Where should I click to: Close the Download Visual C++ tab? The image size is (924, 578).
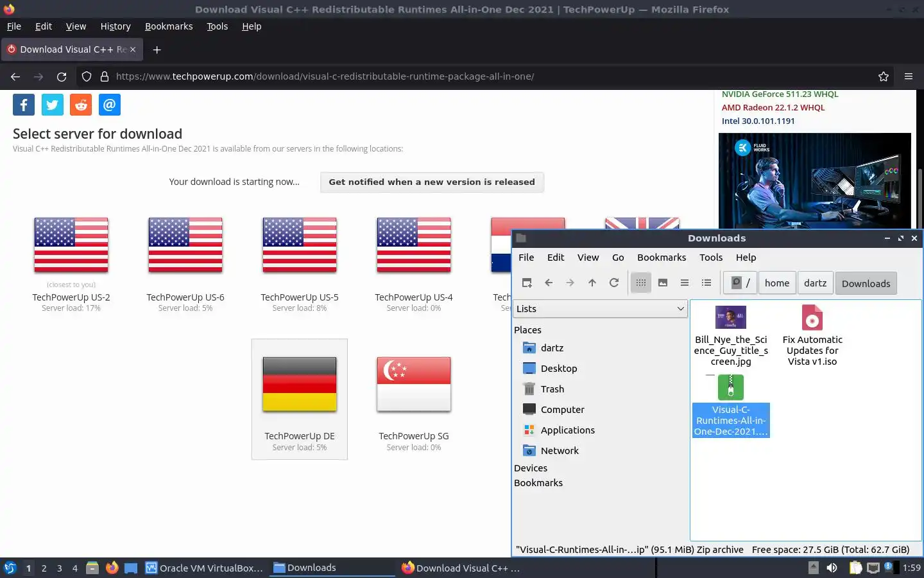tap(133, 49)
